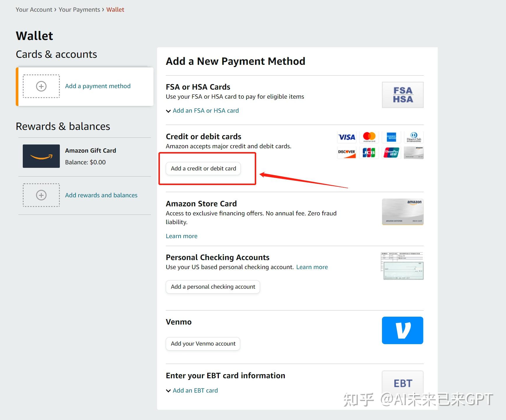
Task: Click the Wallet breadcrumb
Action: pos(115,10)
